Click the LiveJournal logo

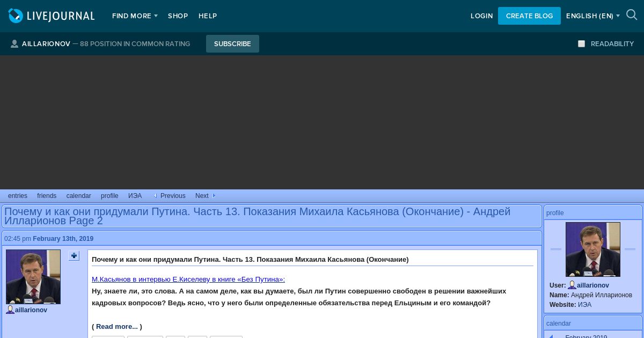pyautogui.click(x=52, y=16)
